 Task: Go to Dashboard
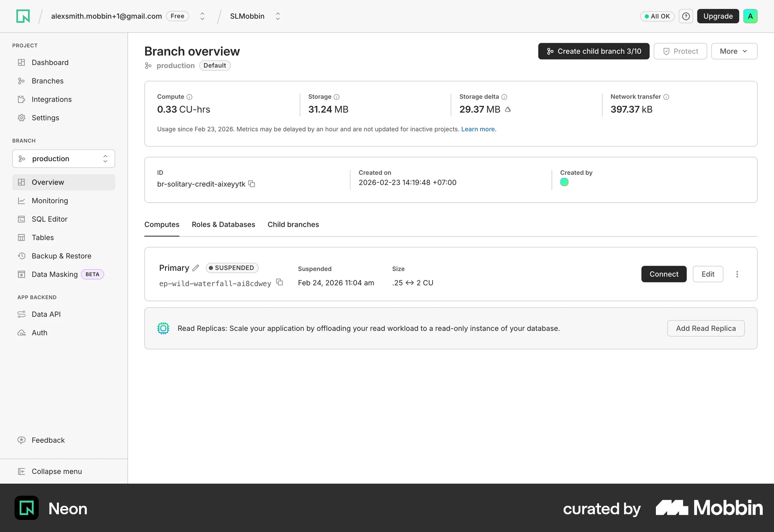point(64,62)
